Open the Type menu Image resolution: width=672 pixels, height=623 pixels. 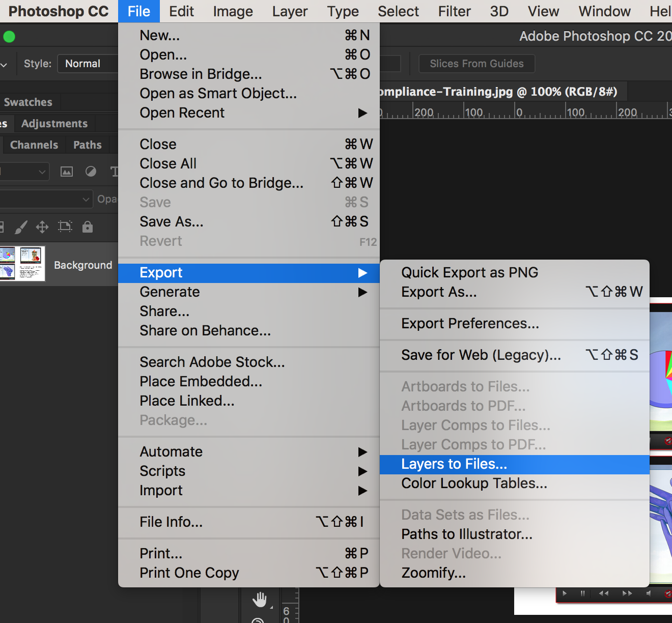[343, 11]
